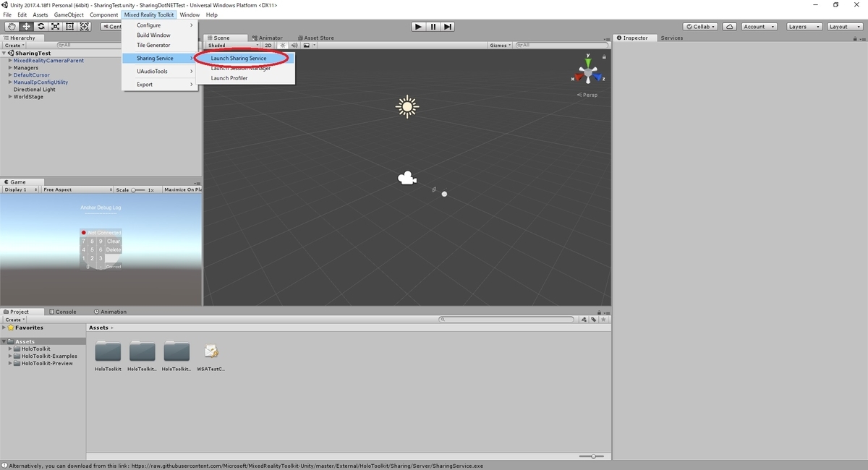Screen dimensions: 868x470
Task: Lock the Inspector panel
Action: pyautogui.click(x=854, y=38)
